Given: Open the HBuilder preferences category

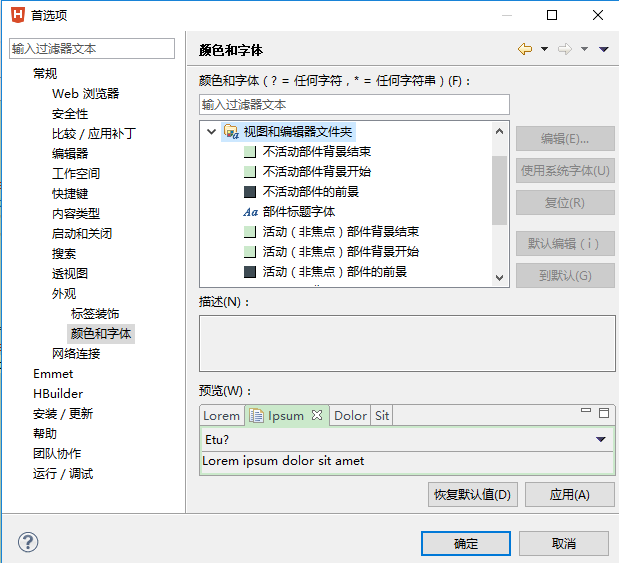Looking at the screenshot, I should point(58,394).
